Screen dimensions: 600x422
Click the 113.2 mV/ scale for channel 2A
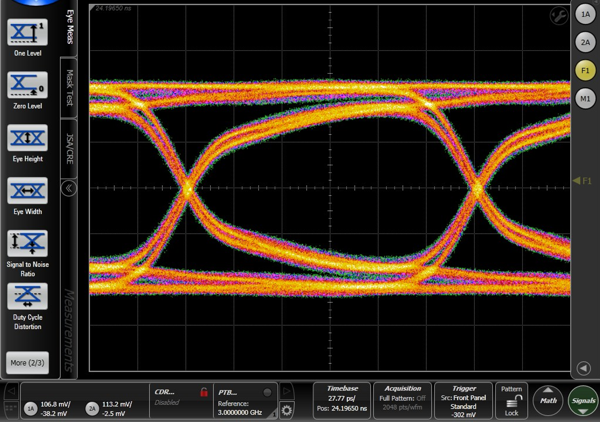pyautogui.click(x=117, y=404)
